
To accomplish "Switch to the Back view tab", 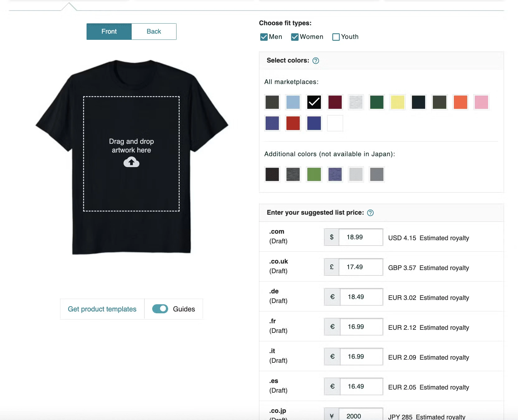I will tap(154, 31).
